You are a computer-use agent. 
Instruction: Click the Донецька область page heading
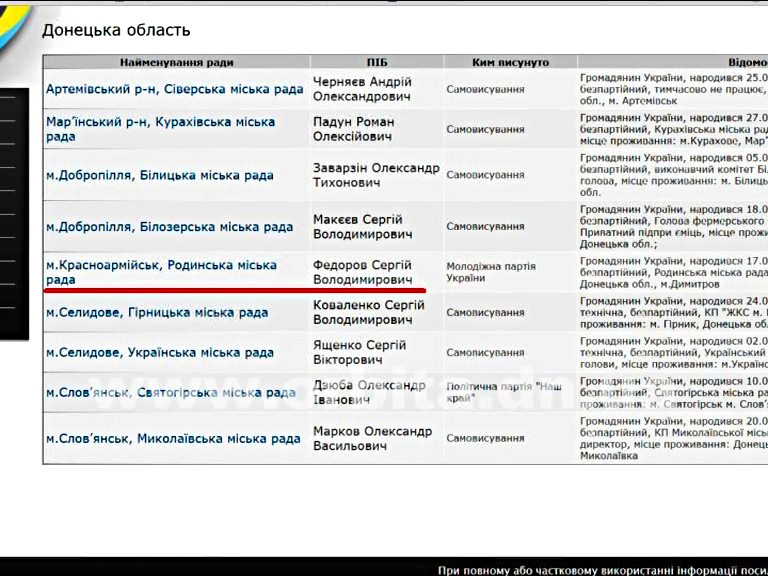click(116, 30)
